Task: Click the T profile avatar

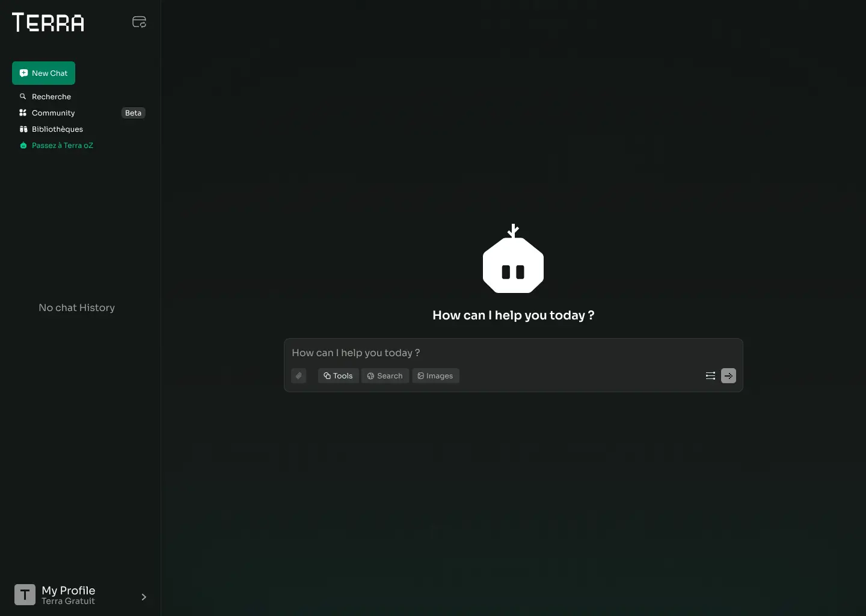Action: [25, 595]
